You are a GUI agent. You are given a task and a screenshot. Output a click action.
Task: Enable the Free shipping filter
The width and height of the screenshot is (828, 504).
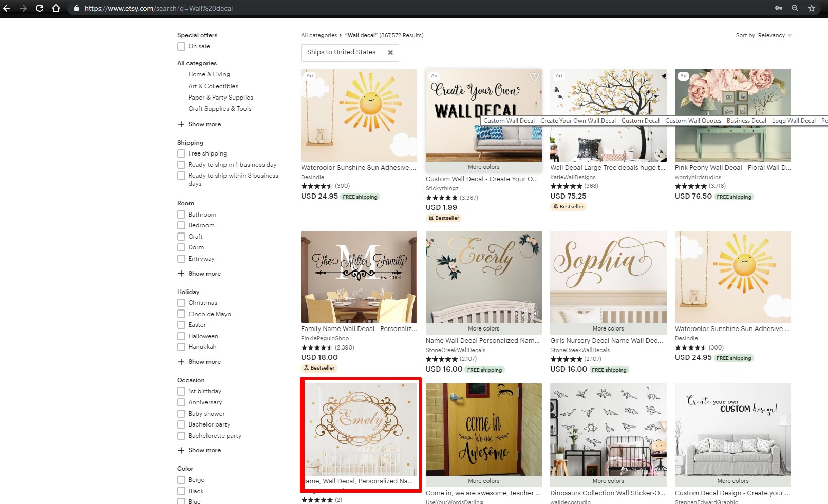coord(181,153)
